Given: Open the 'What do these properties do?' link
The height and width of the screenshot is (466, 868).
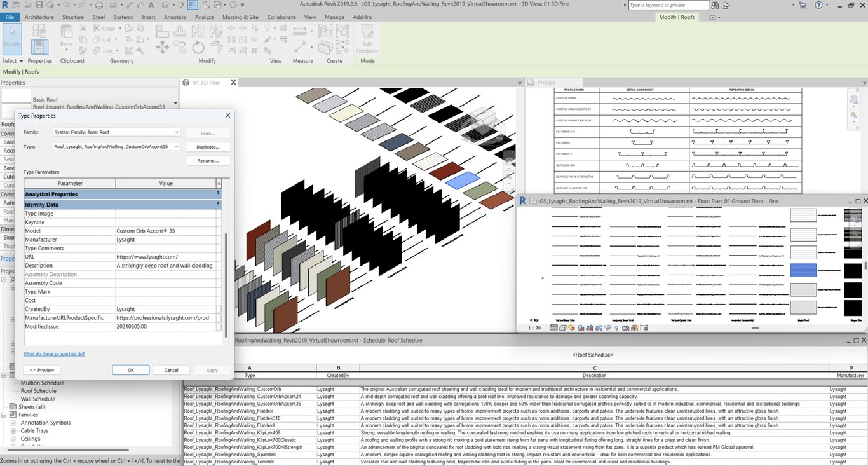Looking at the screenshot, I should pyautogui.click(x=54, y=353).
